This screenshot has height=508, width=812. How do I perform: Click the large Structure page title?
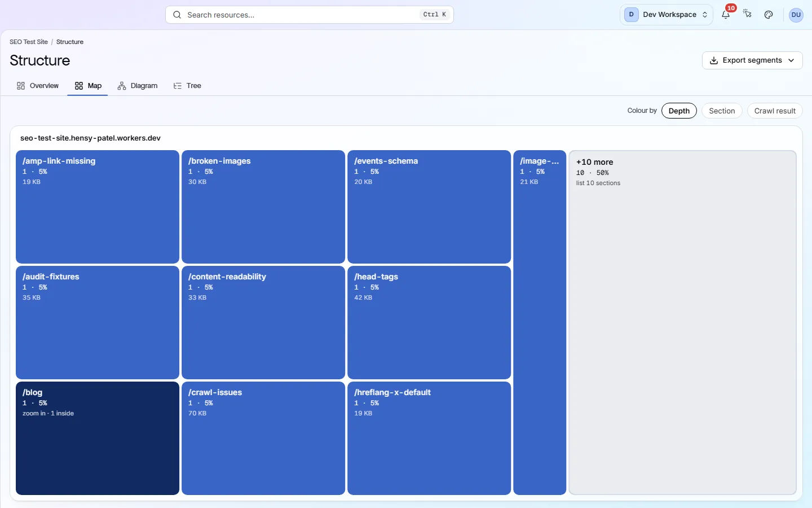(x=40, y=60)
